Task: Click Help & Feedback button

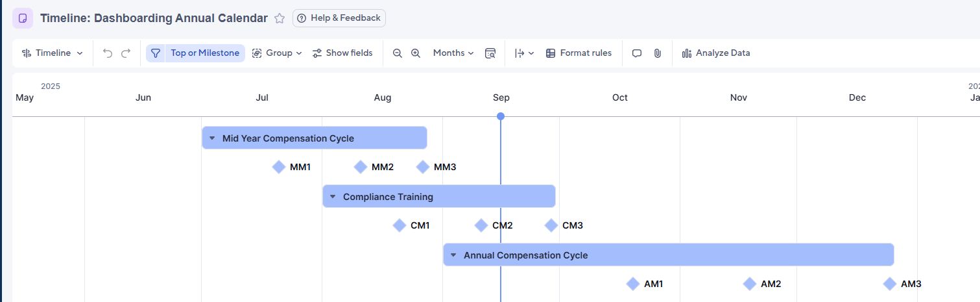Action: click(339, 18)
